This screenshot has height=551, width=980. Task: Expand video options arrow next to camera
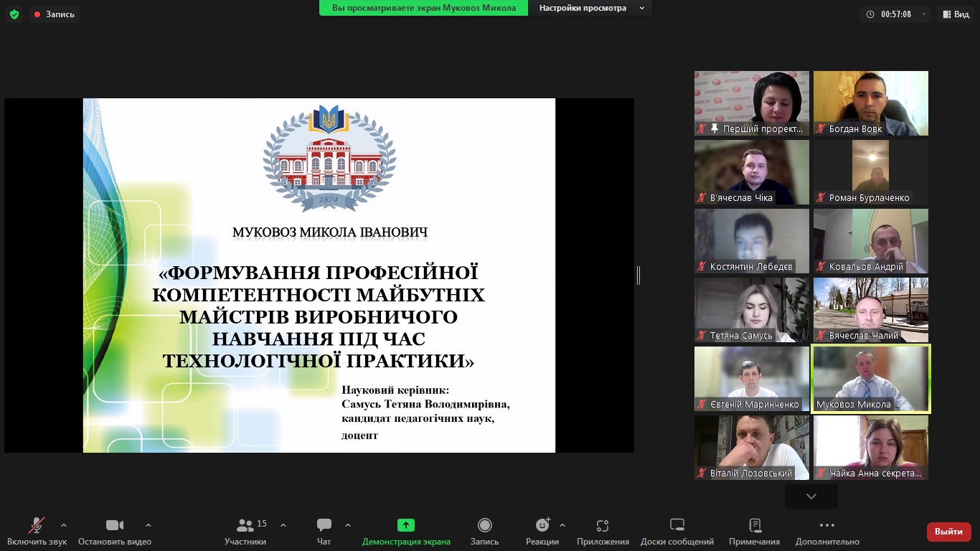pos(149,525)
